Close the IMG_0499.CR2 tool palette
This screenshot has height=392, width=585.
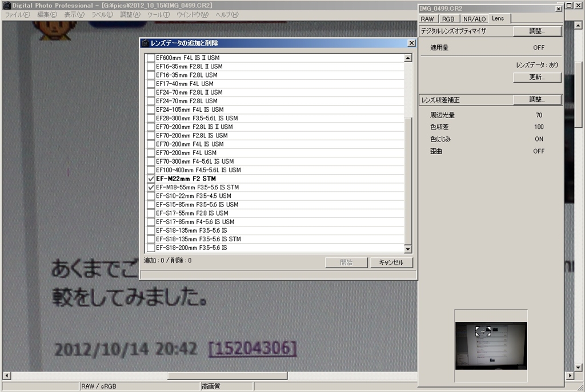(x=559, y=9)
